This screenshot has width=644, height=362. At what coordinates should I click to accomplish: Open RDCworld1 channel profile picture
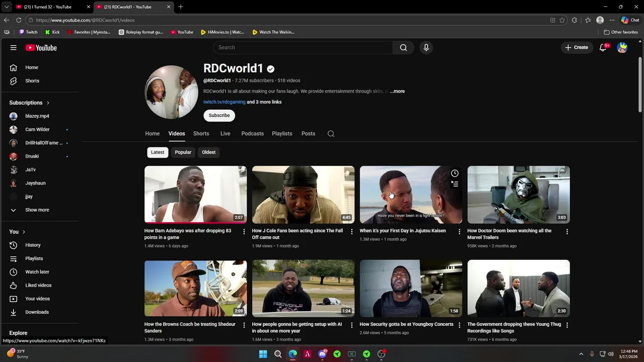[x=172, y=92]
